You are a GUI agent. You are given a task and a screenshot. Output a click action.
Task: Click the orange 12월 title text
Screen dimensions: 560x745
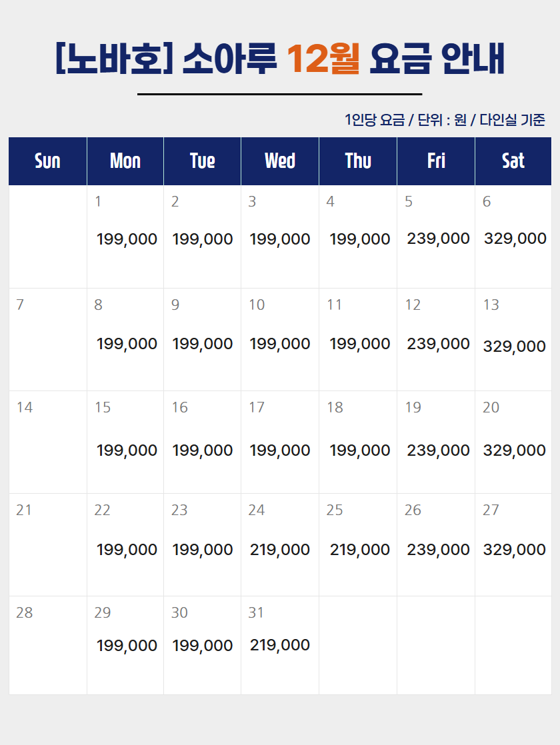click(x=323, y=59)
